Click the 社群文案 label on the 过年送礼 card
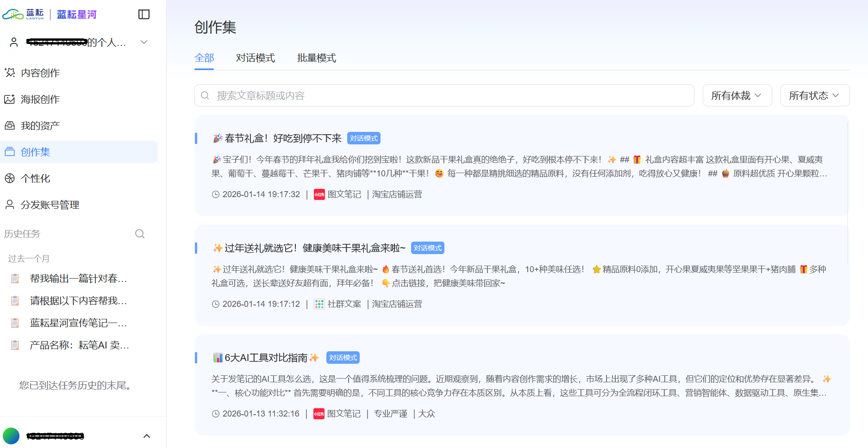The image size is (868, 448). coord(344,304)
